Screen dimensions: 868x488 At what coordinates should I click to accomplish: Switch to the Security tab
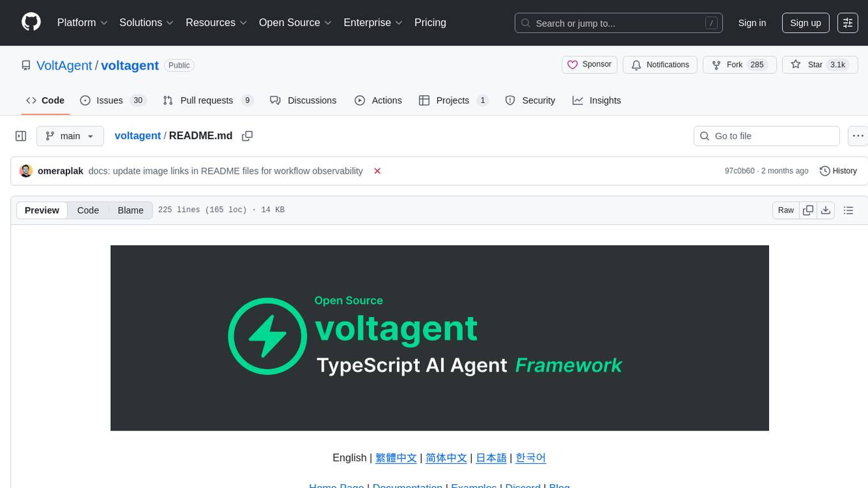530,100
